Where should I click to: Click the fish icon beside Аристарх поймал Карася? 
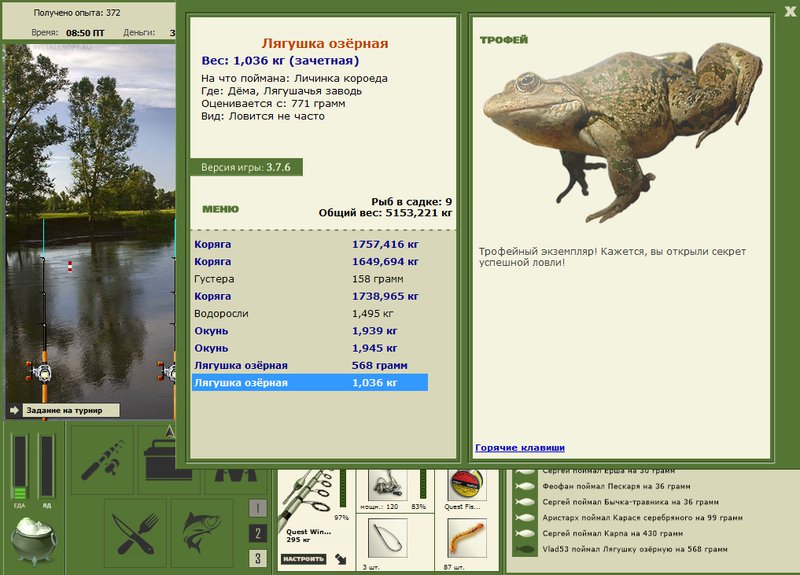(524, 518)
